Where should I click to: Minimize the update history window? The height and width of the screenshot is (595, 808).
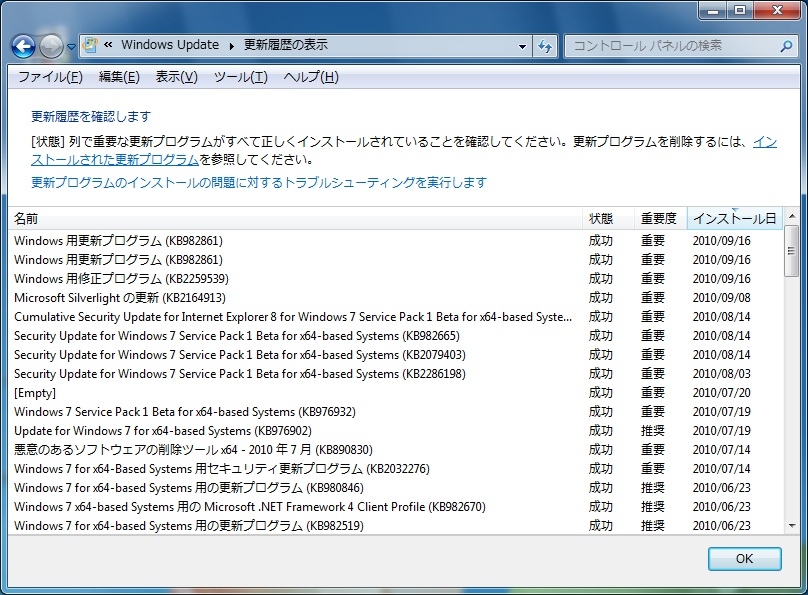point(713,10)
